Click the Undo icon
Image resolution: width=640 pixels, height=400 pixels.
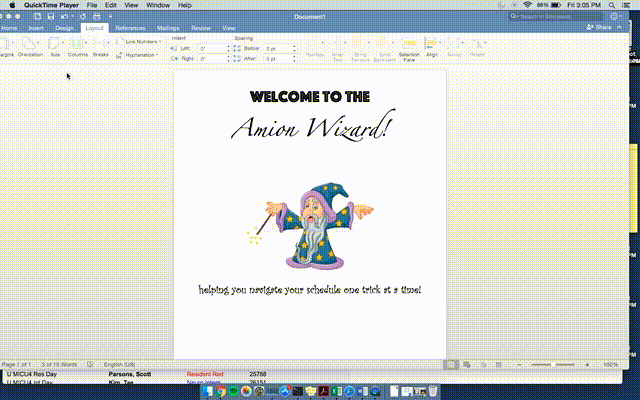pos(64,16)
